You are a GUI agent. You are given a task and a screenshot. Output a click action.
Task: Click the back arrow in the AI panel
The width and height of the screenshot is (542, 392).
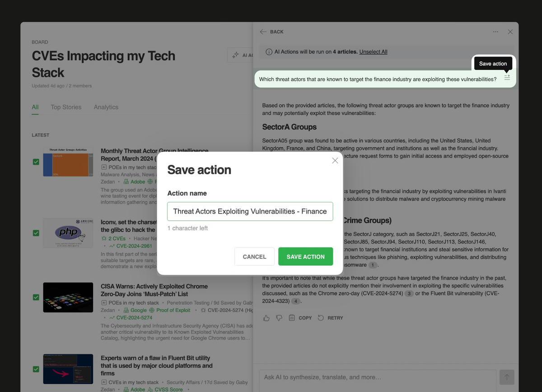pyautogui.click(x=263, y=32)
